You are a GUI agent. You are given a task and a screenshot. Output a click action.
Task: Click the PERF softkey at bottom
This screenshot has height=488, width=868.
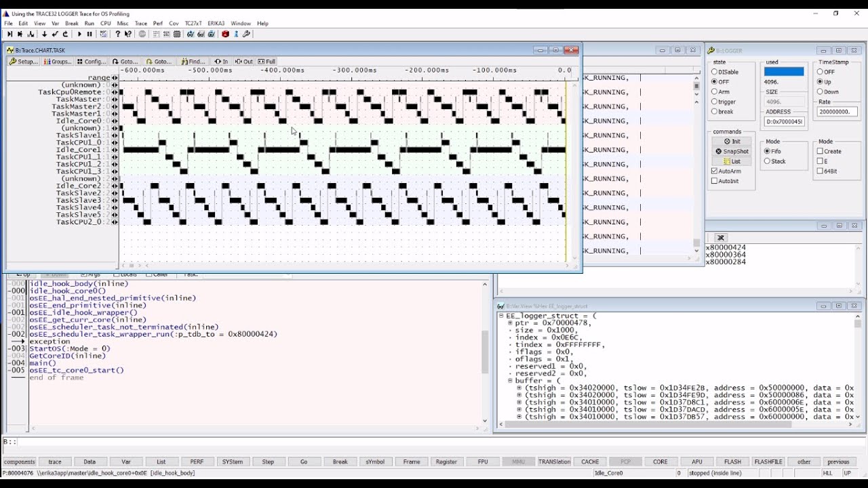197,462
